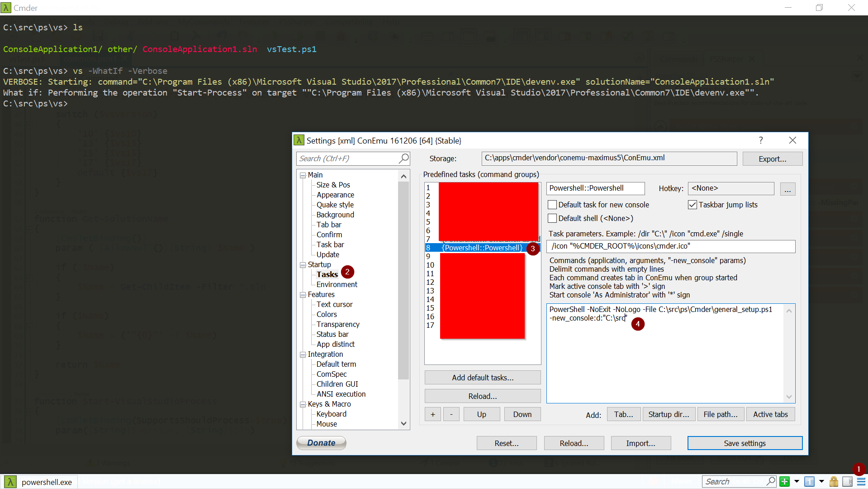The height and width of the screenshot is (489, 868).
Task: Open the Default term settings page
Action: (x=336, y=364)
